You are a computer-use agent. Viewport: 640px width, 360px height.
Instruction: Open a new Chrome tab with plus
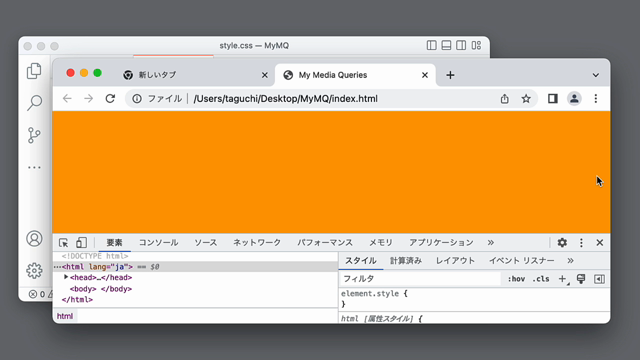click(450, 75)
